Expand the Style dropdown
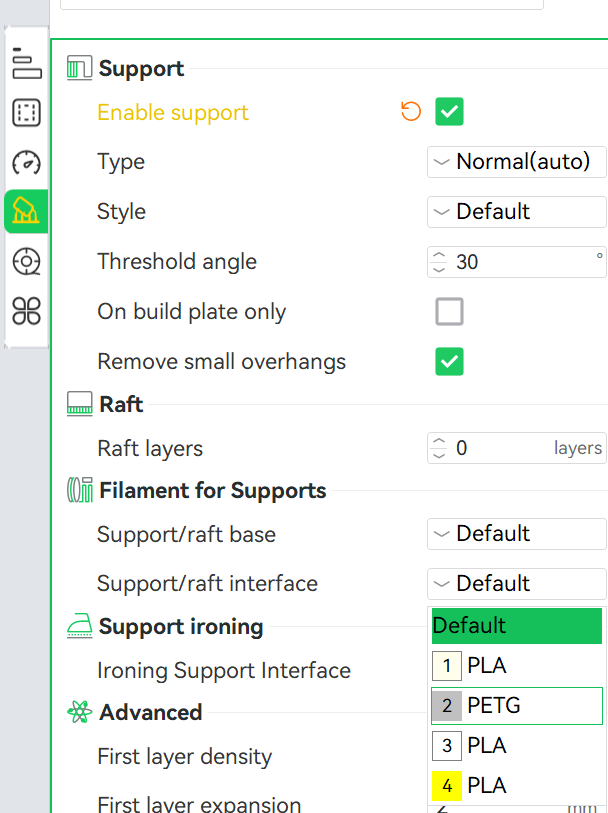The width and height of the screenshot is (608, 813). [516, 212]
